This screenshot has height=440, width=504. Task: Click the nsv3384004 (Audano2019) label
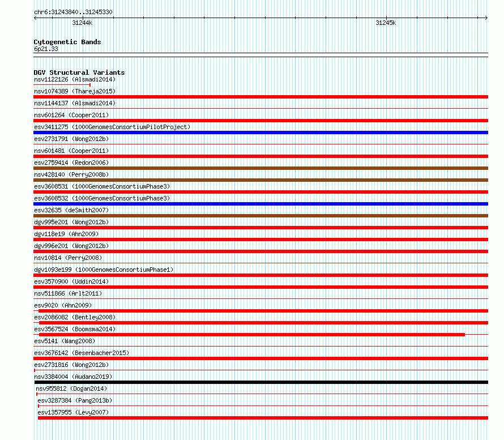coord(73,377)
